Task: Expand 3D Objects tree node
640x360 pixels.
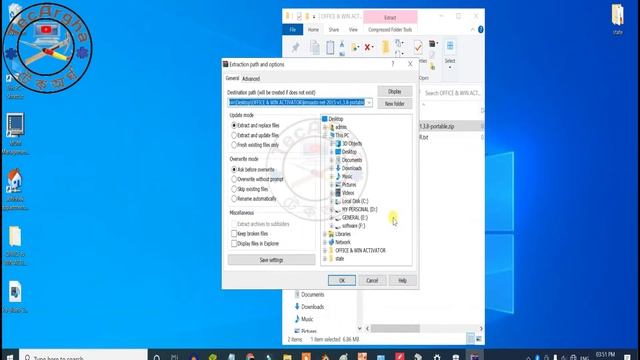Action: pyautogui.click(x=332, y=144)
